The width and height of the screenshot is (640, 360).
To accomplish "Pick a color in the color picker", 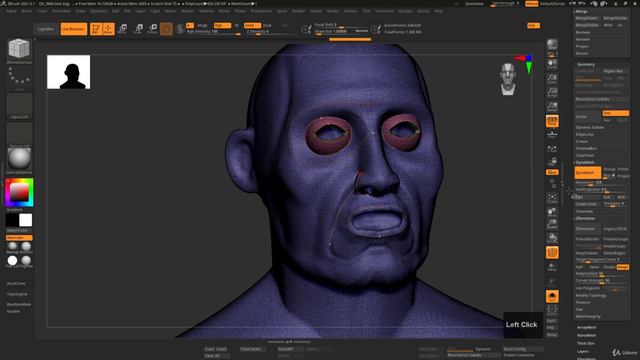I will 19,192.
